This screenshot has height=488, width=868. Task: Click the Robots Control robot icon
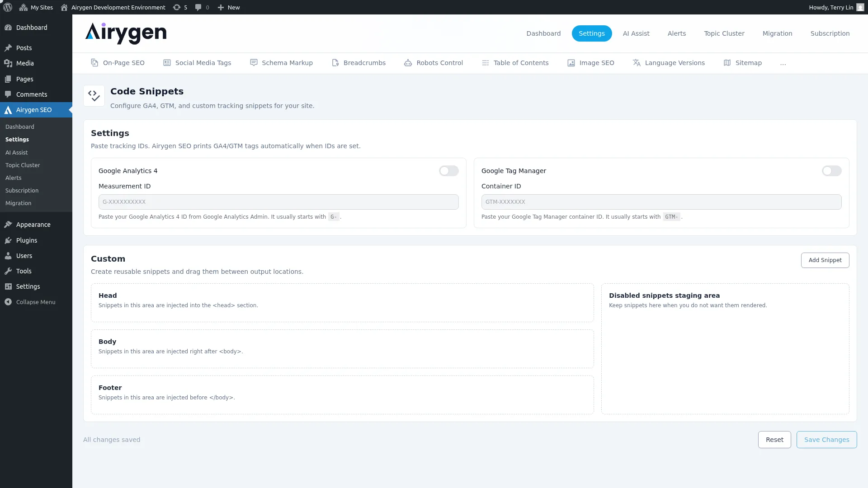click(408, 63)
